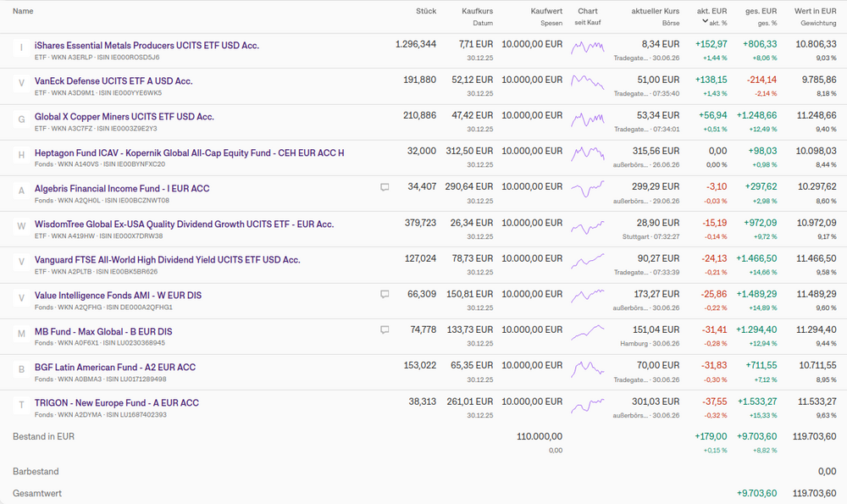Sort by Stück column header
The image size is (847, 504).
tap(426, 11)
